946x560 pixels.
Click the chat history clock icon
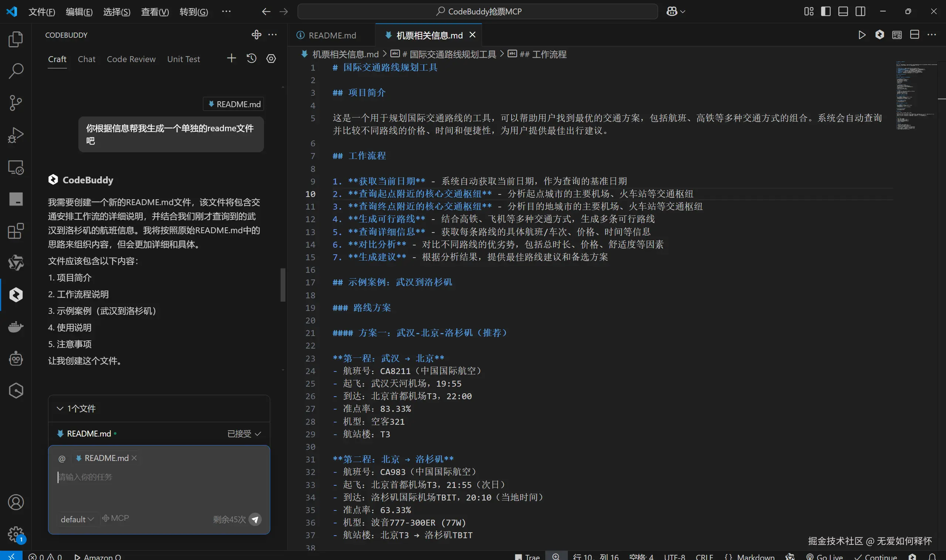tap(251, 58)
